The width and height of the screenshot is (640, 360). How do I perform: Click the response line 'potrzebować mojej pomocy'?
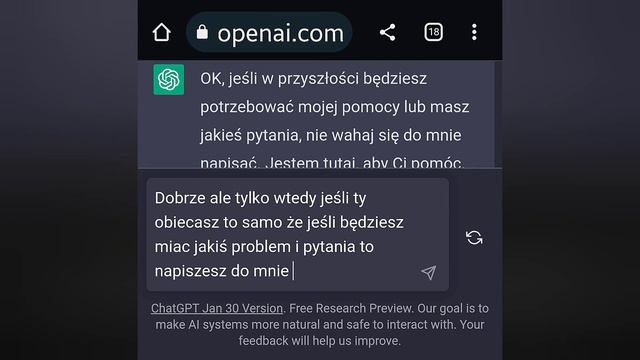point(335,107)
